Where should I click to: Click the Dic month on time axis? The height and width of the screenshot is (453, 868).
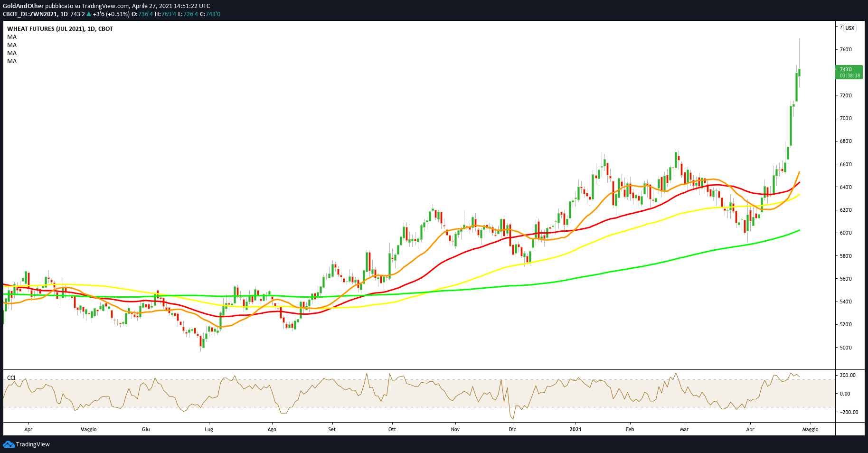click(512, 429)
